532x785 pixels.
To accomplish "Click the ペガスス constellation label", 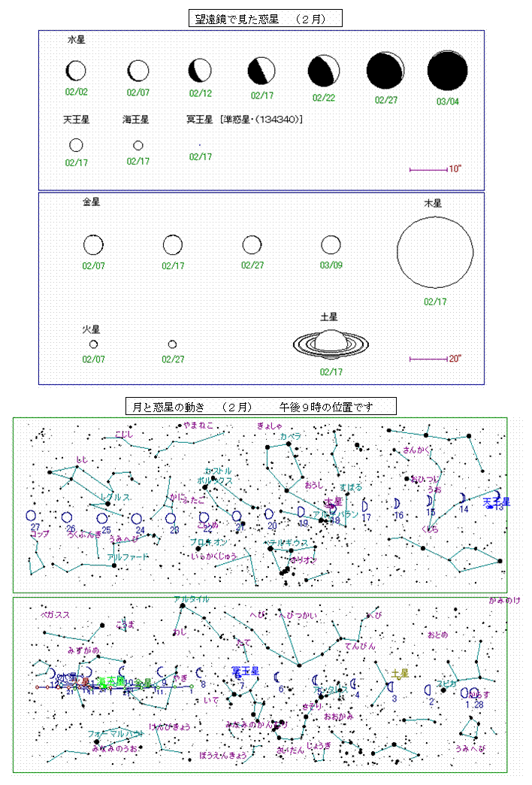I will [x=55, y=615].
